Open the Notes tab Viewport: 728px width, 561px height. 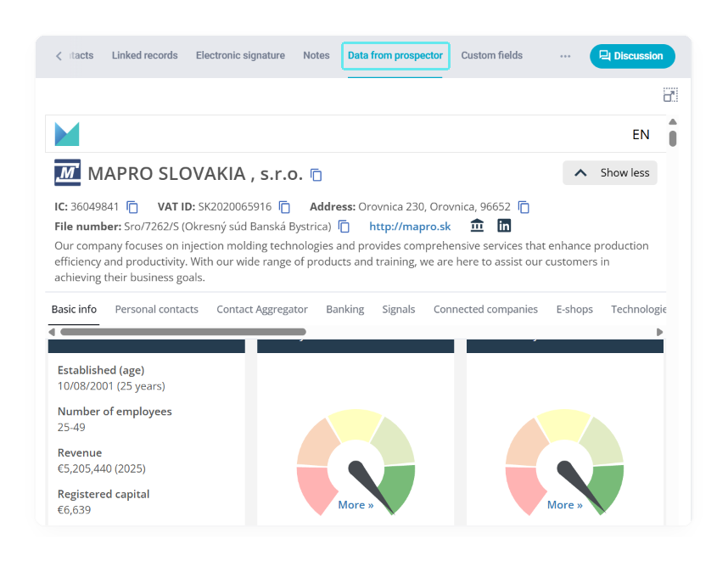tap(316, 55)
